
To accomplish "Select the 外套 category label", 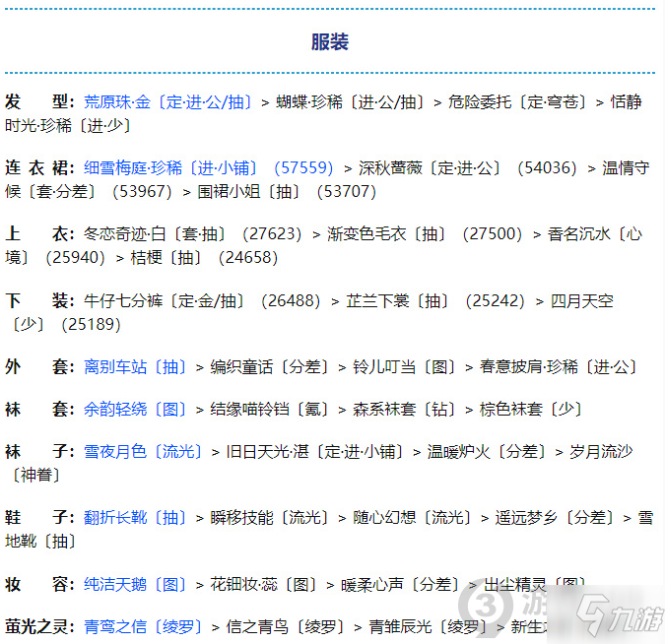I will coord(39,367).
